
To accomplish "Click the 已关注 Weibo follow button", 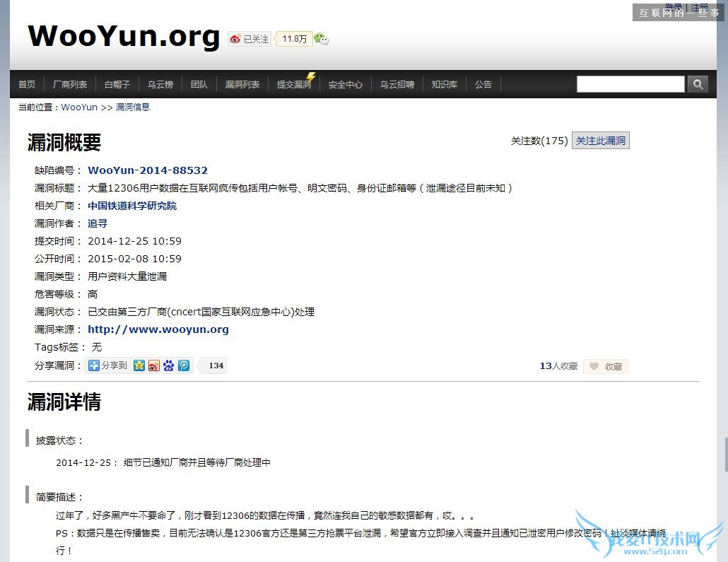I will (x=249, y=39).
